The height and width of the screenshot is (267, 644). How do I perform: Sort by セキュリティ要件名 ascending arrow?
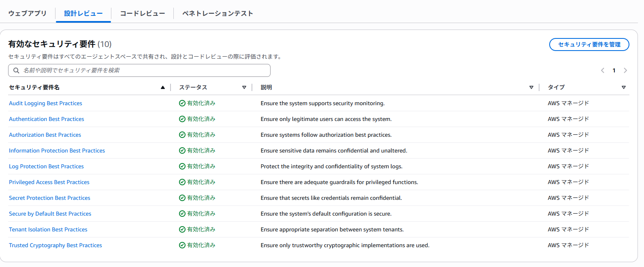click(x=163, y=87)
